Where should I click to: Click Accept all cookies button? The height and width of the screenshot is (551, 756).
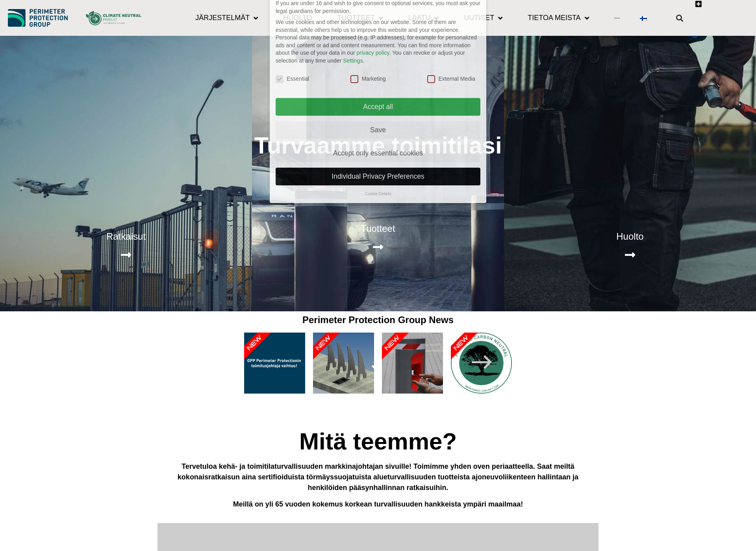click(378, 106)
